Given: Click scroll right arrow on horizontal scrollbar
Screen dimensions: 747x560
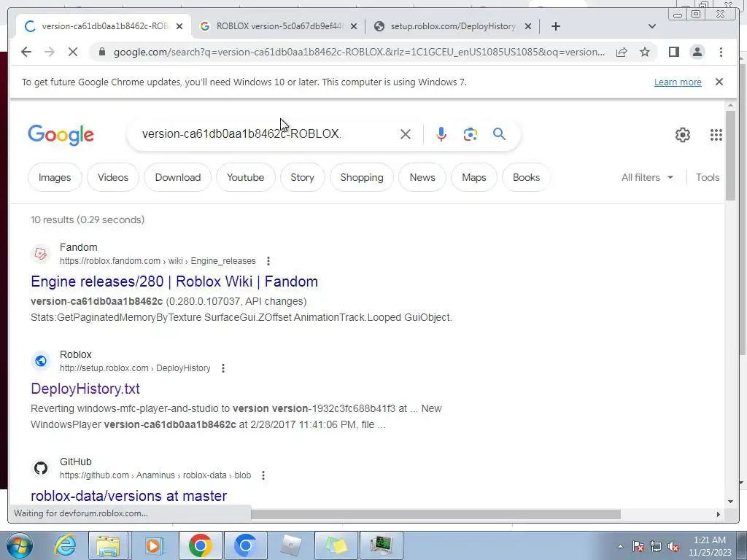Looking at the screenshot, I should pyautogui.click(x=719, y=514).
